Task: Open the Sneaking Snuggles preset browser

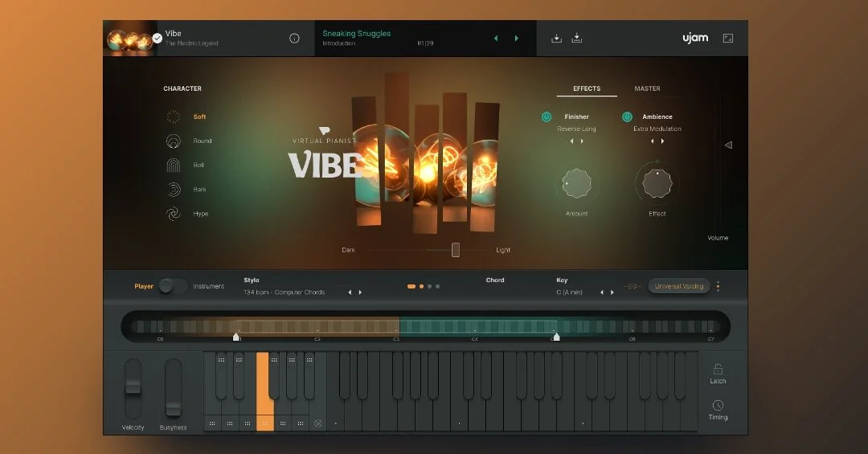Action: (357, 33)
